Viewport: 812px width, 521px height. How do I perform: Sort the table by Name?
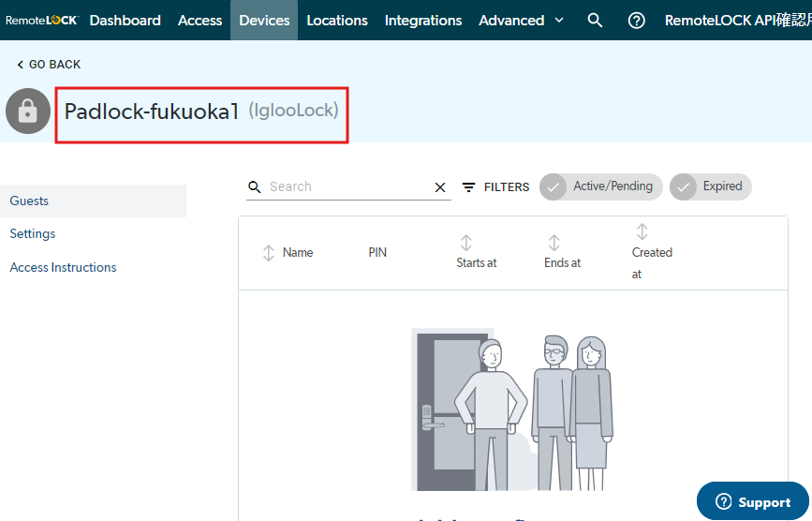tap(288, 253)
